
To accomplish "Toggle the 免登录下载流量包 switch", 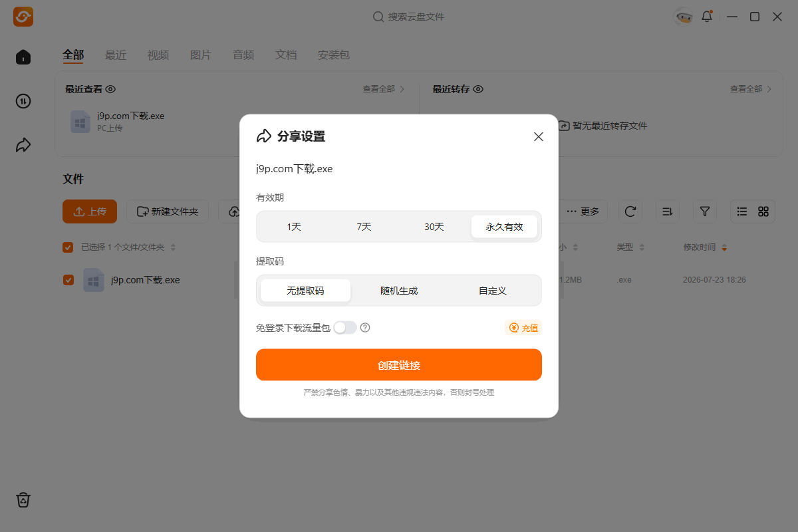I will tap(345, 327).
